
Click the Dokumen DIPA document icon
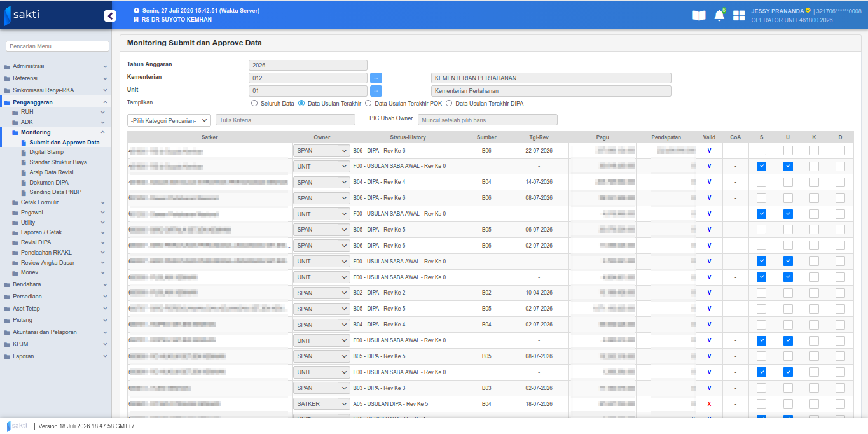(24, 183)
